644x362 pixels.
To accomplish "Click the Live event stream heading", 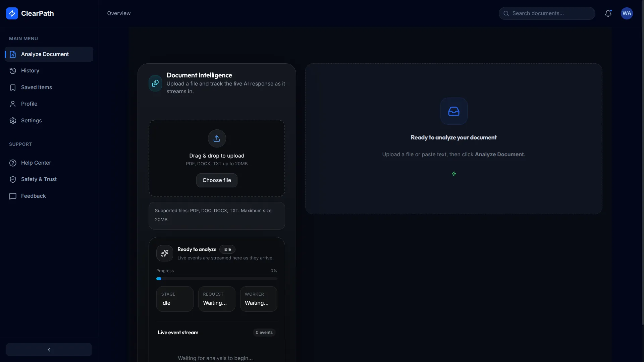I will [x=178, y=333].
